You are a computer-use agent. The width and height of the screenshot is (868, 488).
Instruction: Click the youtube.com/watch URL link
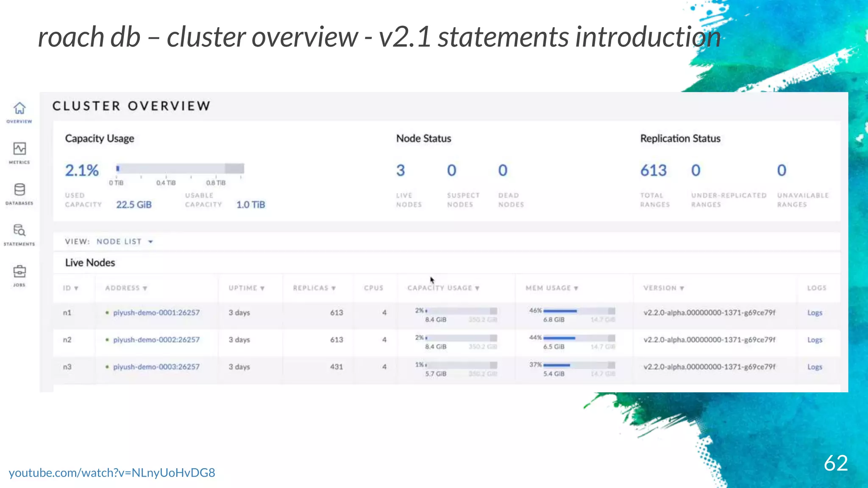[x=112, y=472]
